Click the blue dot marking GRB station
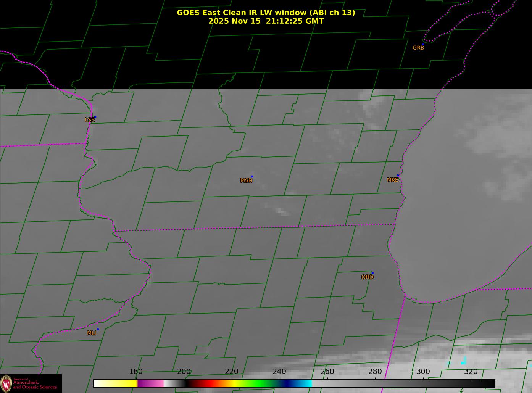 point(423,45)
